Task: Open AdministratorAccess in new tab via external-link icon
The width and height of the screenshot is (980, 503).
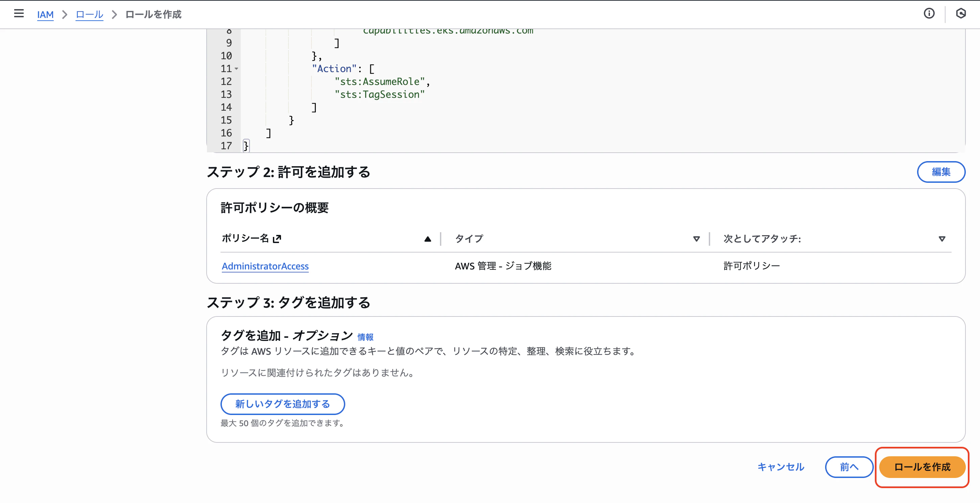Action: click(278, 239)
